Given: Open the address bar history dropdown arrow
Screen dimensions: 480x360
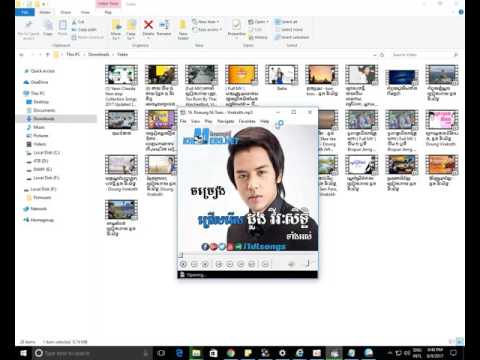Looking at the screenshot, I should [375, 55].
